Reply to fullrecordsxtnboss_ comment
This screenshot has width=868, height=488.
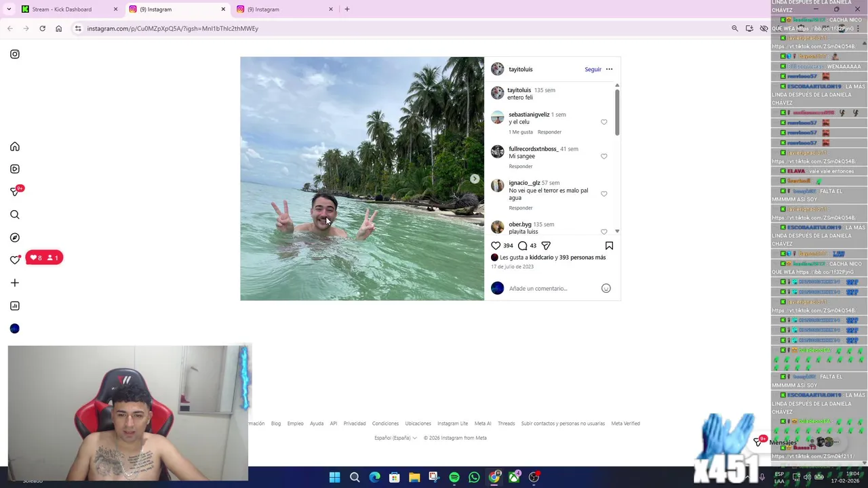pos(521,167)
